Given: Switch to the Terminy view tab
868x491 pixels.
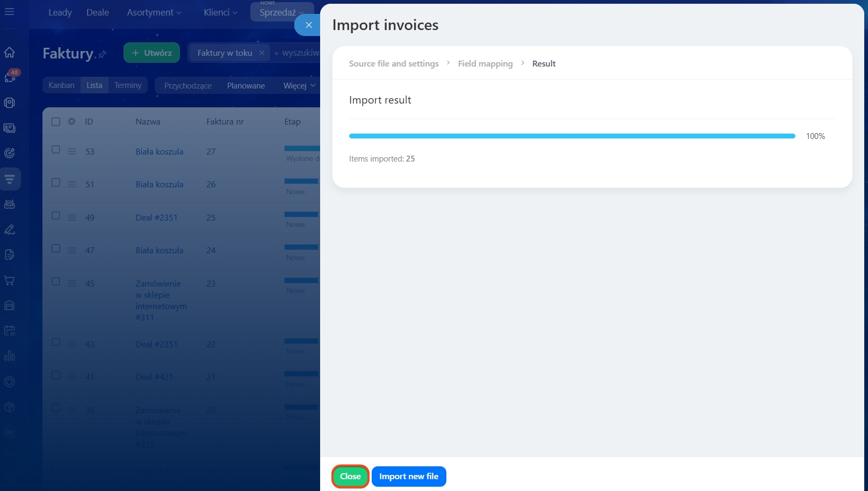Looking at the screenshot, I should pyautogui.click(x=128, y=85).
